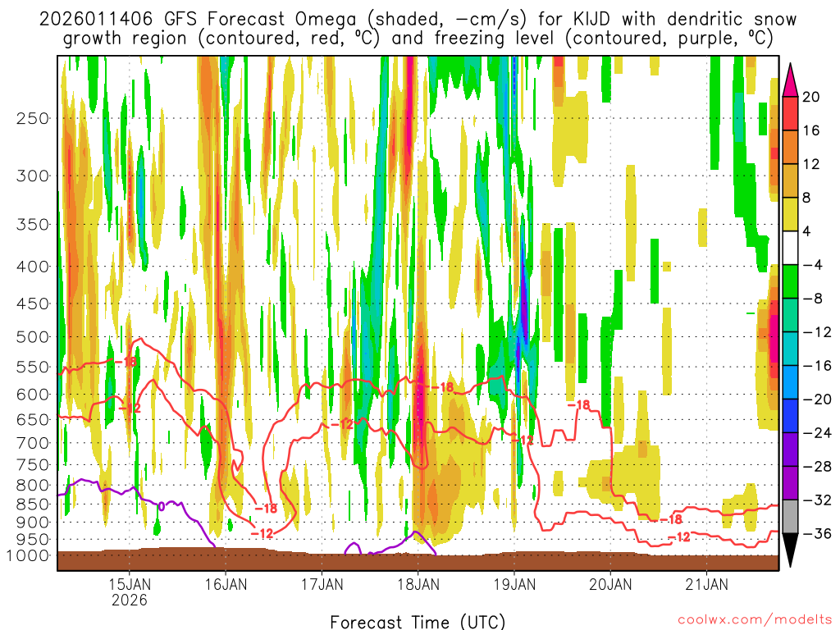Select the 17JAN date label

tap(322, 584)
